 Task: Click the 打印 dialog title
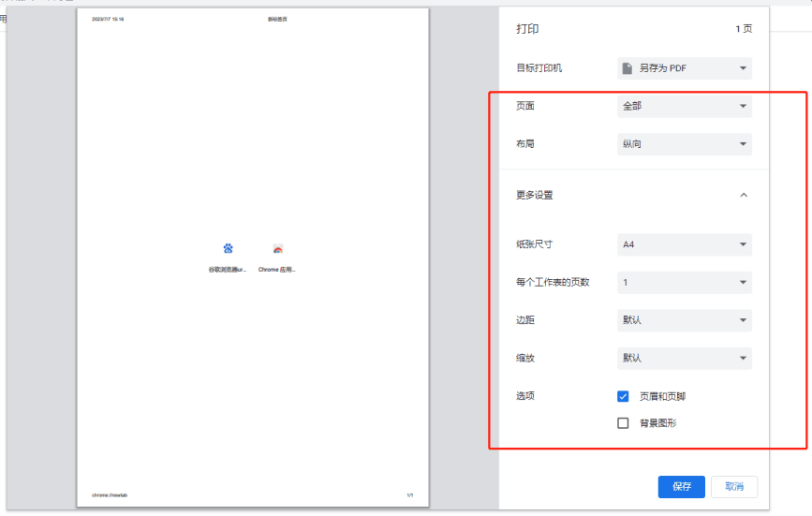coord(527,29)
